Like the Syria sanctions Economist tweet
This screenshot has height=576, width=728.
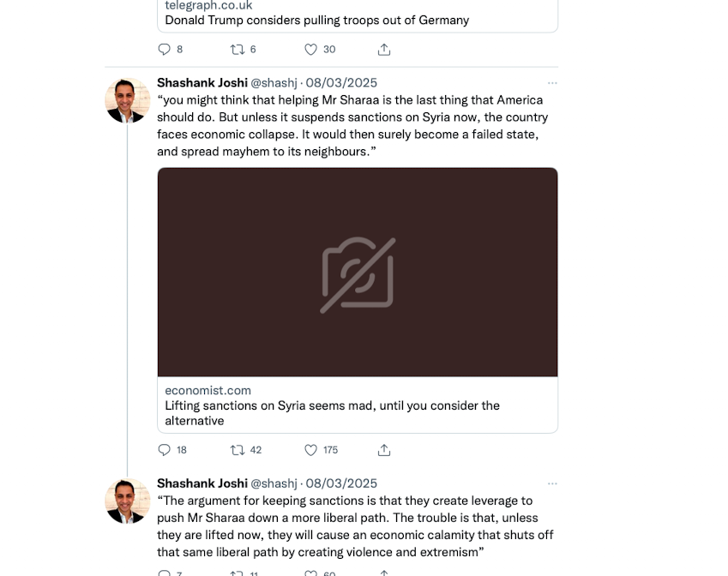311,450
